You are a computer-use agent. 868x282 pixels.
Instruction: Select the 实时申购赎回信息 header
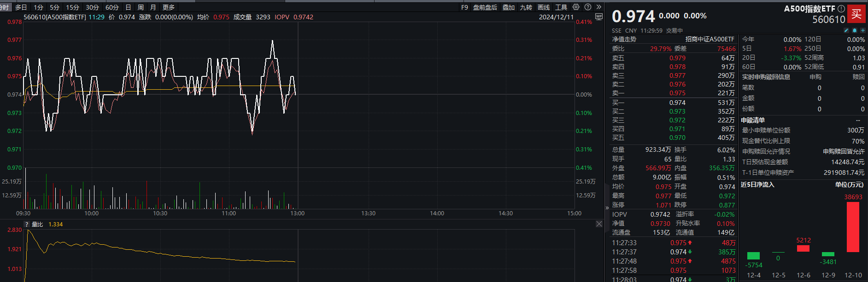click(x=766, y=77)
